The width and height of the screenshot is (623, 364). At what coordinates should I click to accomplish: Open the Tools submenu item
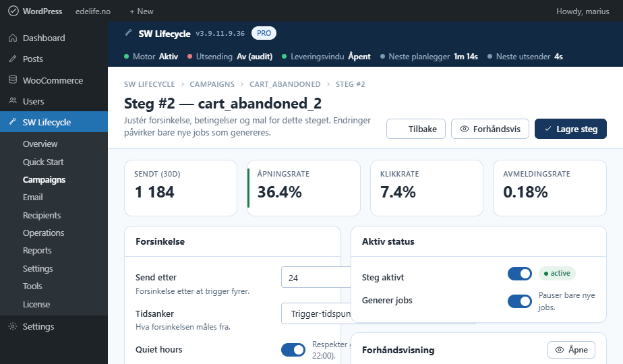click(x=32, y=286)
